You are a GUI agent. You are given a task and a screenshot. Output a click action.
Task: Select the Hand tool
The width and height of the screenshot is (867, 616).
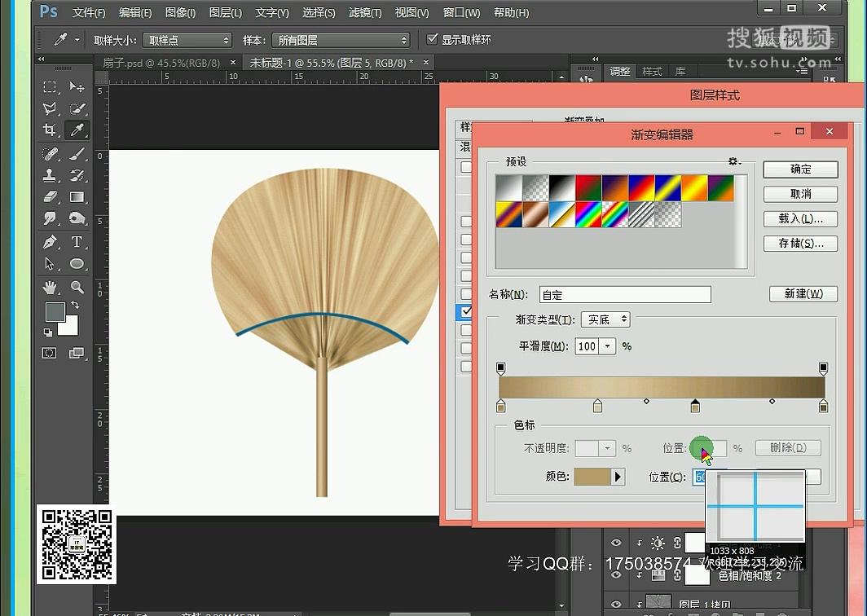[50, 287]
